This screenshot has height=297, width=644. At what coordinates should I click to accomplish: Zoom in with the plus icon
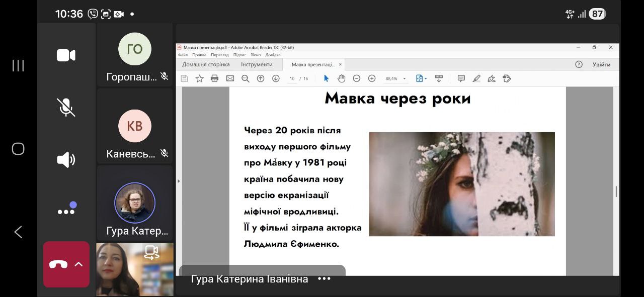click(372, 78)
